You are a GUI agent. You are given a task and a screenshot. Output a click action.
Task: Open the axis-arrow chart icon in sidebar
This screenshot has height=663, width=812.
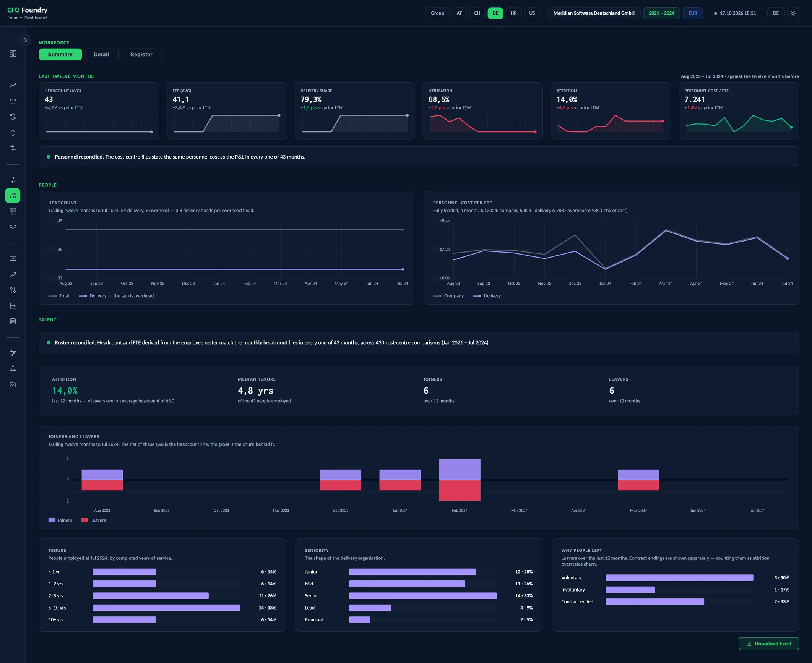coord(13,306)
